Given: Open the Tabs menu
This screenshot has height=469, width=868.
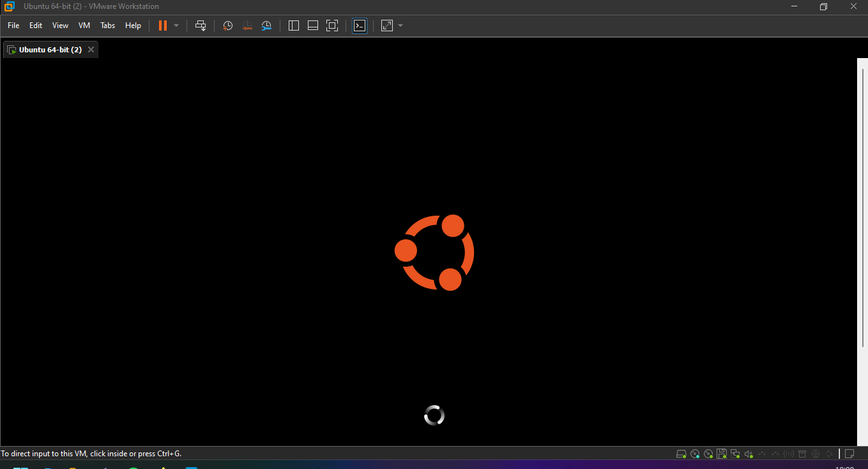Looking at the screenshot, I should [x=108, y=26].
